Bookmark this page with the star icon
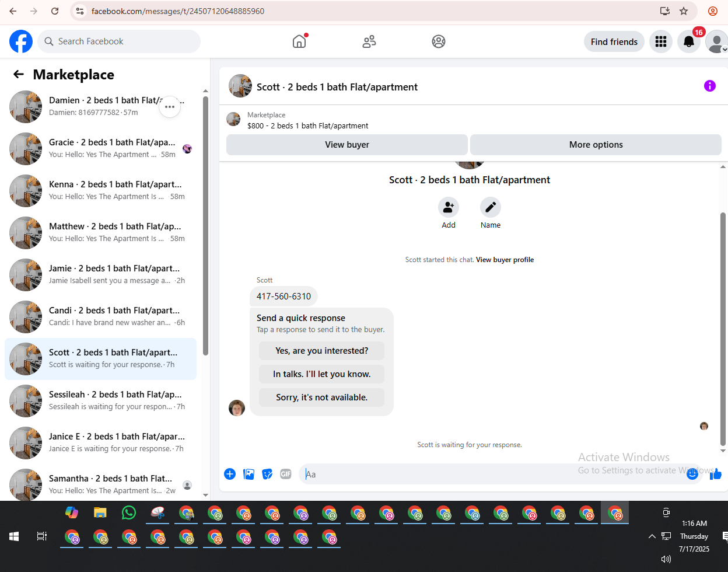The image size is (728, 572). (684, 11)
